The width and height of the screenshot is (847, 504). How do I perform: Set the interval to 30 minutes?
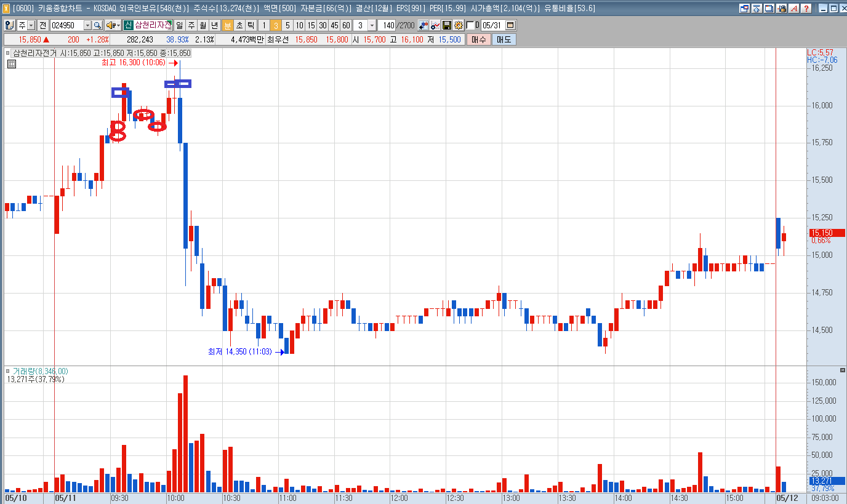[x=323, y=25]
